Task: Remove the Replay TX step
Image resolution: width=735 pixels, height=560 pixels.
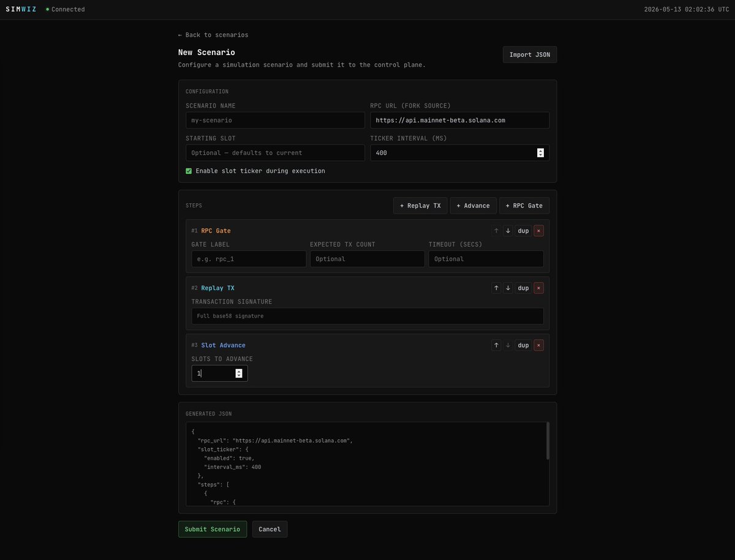Action: 538,288
